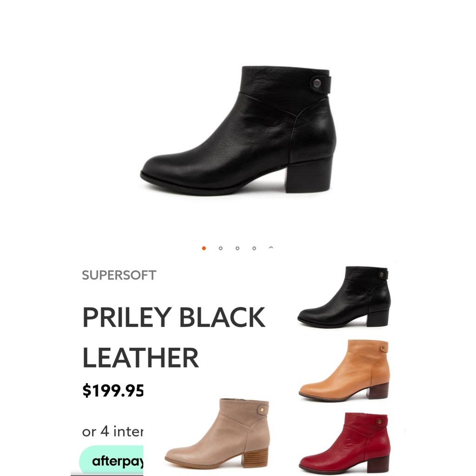This screenshot has width=476, height=476.
Task: Show the fifth, partially hidden carousel dot
Action: coord(271,248)
